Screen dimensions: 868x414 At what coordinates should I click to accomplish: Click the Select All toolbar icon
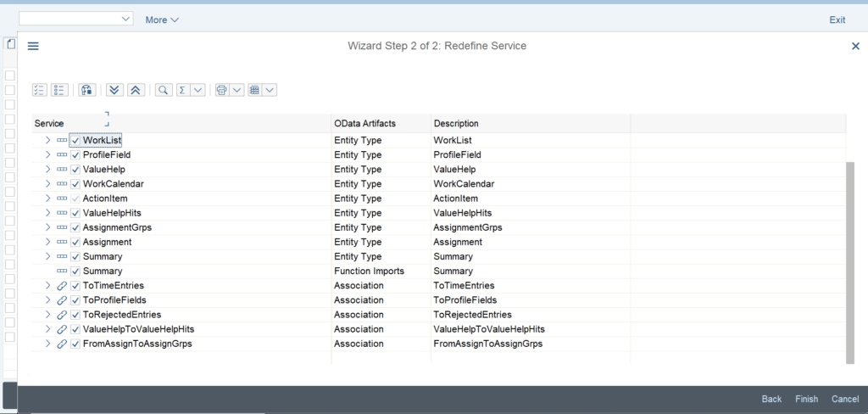tap(40, 90)
